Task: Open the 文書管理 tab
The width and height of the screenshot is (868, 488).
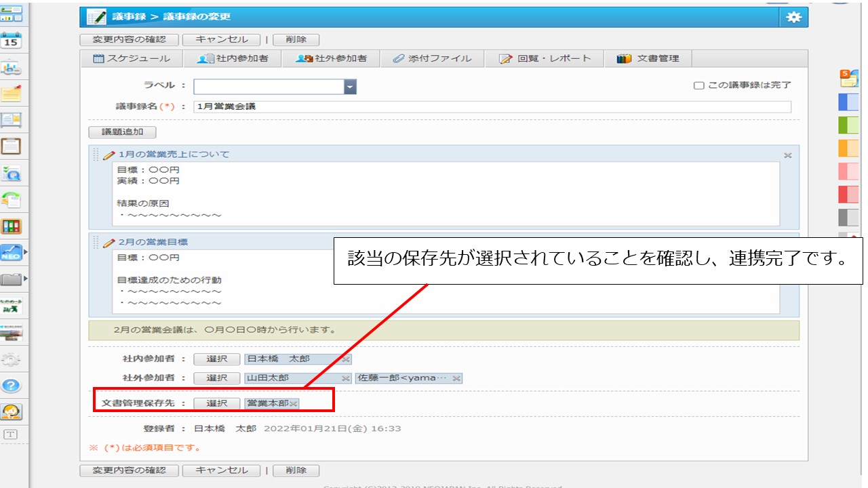Action: point(648,58)
